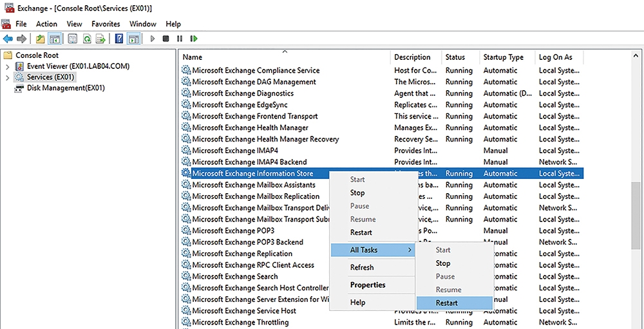
Task: Toggle the Show/Hide Console Tree icon
Action: pyautogui.click(x=54, y=39)
